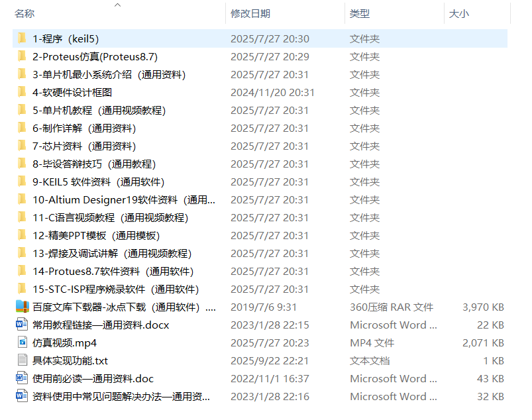Screen dimensions: 532x420
Task: Select the folder name 3-单片机最小系统介绍 (通用资料)
Action: pos(109,75)
